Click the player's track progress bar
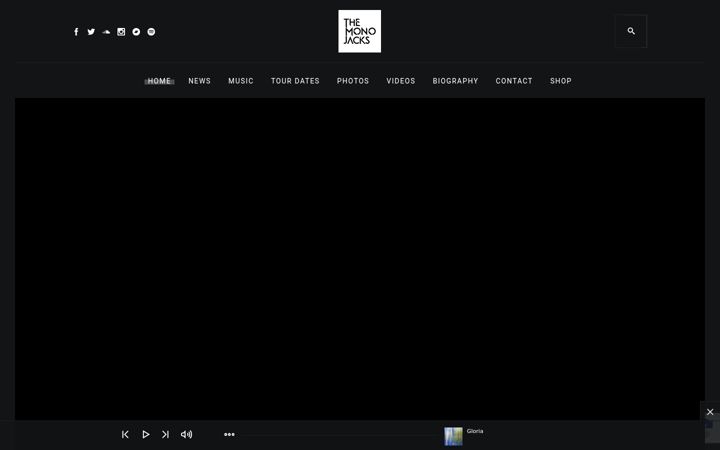Image resolution: width=720 pixels, height=450 pixels. 341,434
